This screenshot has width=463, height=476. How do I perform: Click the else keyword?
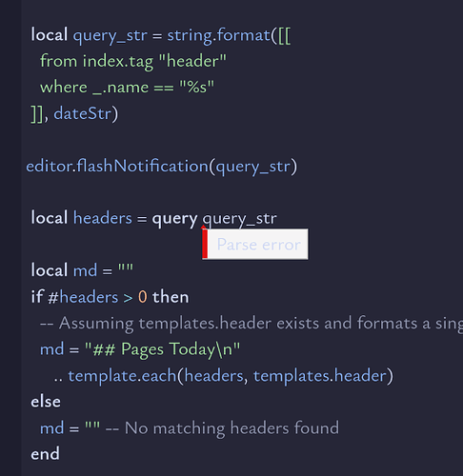point(46,402)
